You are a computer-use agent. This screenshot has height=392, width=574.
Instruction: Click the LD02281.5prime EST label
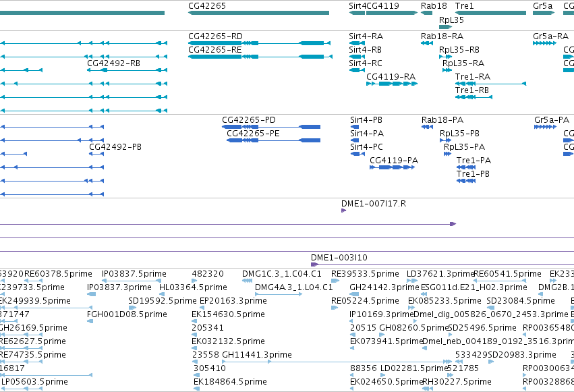(x=414, y=368)
